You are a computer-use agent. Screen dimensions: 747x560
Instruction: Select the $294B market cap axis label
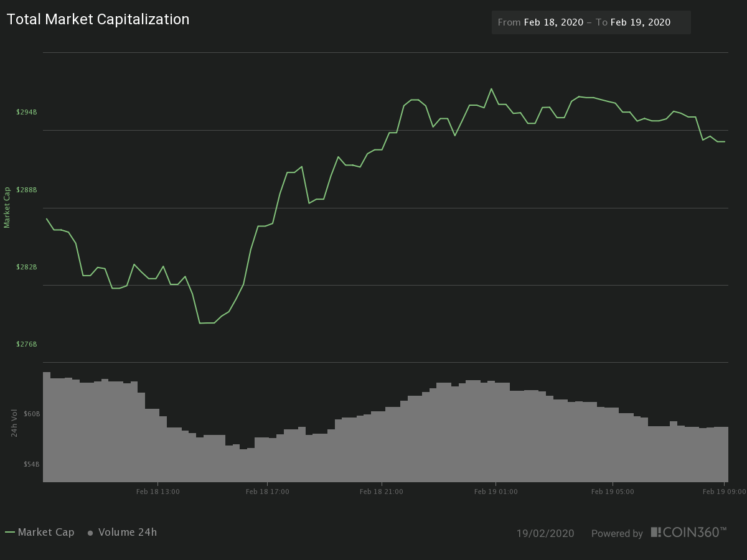coord(27,112)
